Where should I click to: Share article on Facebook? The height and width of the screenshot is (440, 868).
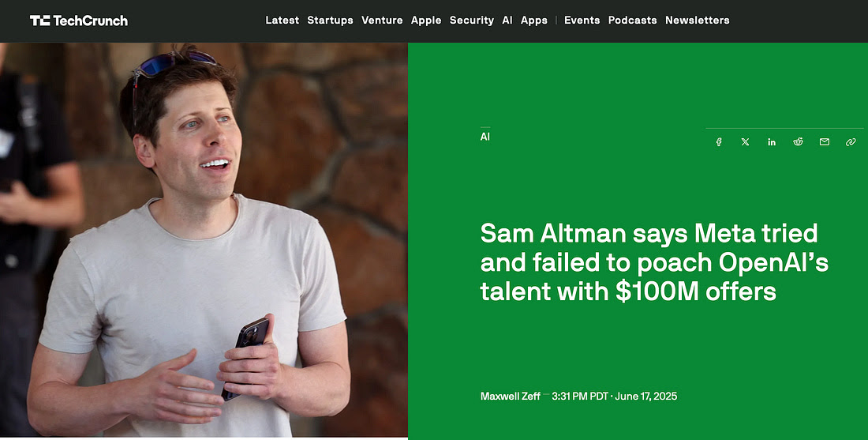click(719, 142)
